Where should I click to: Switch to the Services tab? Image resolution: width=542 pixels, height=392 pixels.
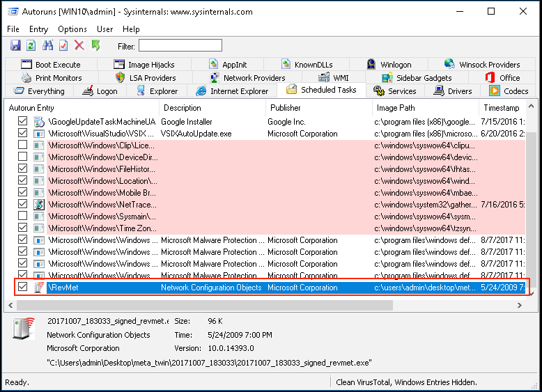(395, 91)
